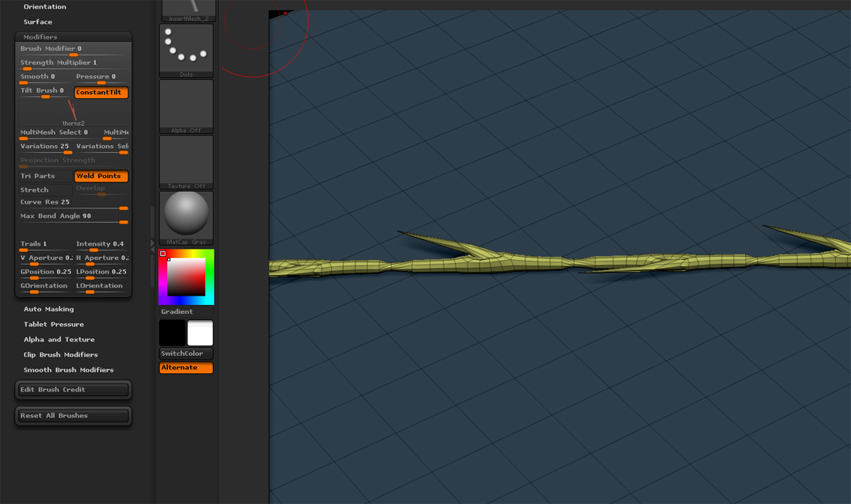The width and height of the screenshot is (851, 504).
Task: Expand the Smooth Brush Modifiers section
Action: (x=68, y=369)
